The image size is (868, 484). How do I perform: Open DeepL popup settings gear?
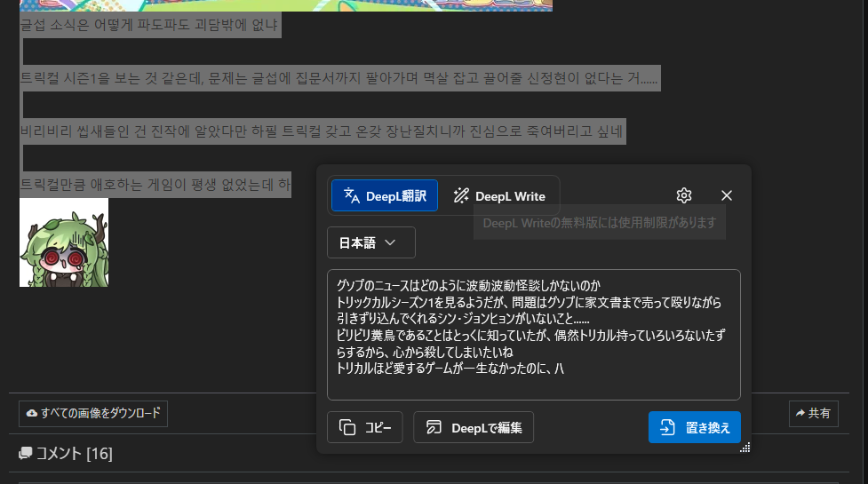683,195
